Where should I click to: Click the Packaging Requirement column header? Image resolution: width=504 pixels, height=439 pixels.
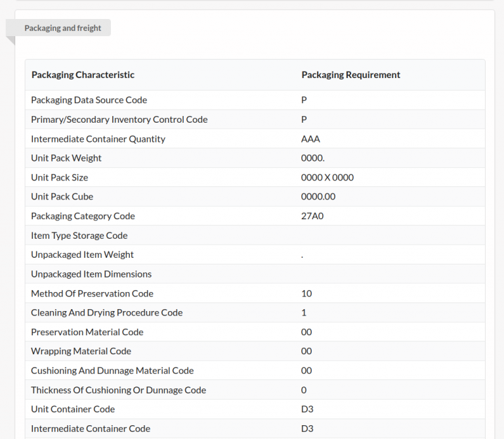(350, 75)
